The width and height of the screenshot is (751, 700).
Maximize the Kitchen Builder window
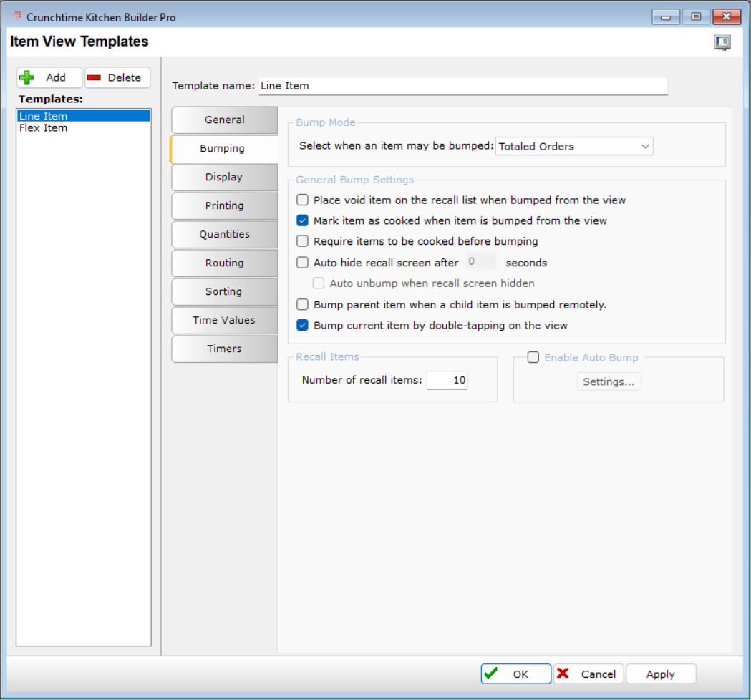click(695, 17)
